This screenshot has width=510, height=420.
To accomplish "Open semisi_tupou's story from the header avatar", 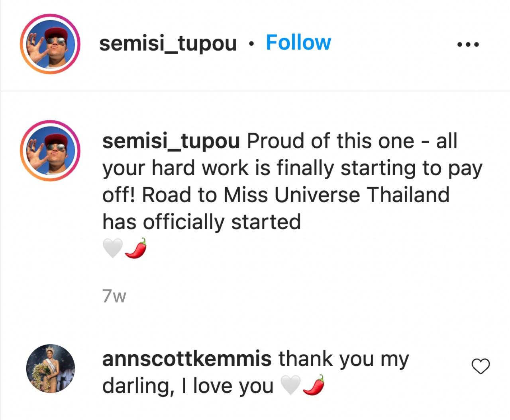I will coord(50,44).
